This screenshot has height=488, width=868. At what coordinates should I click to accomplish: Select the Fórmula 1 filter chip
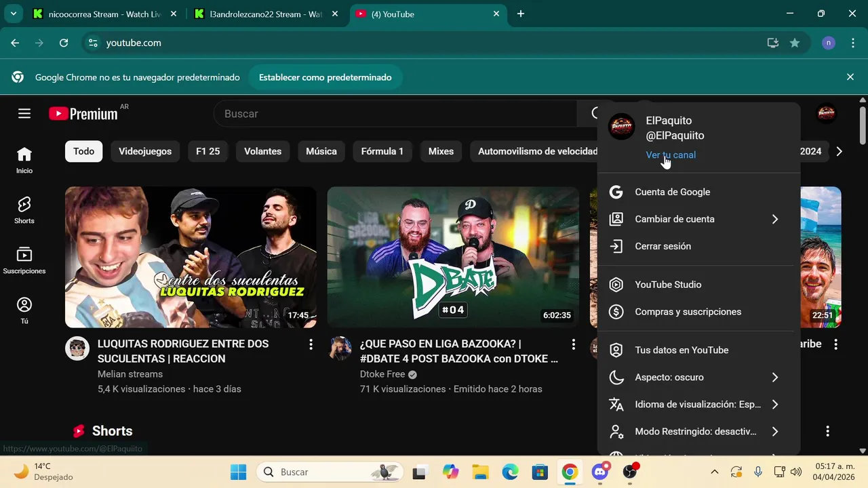pos(382,151)
